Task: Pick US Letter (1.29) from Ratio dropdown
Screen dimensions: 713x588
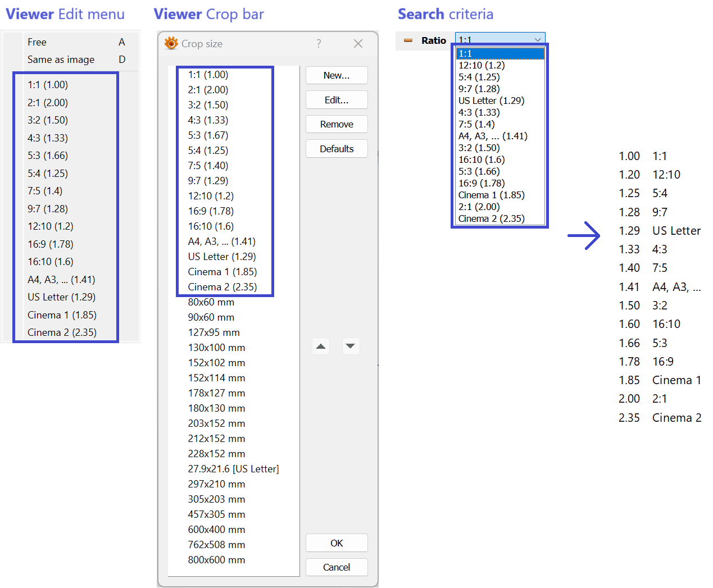Action: pyautogui.click(x=491, y=101)
